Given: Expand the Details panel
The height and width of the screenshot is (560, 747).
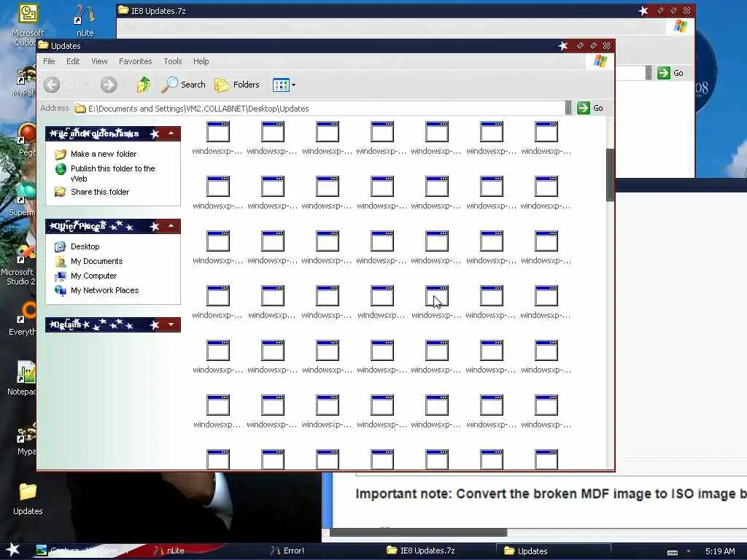Looking at the screenshot, I should tap(171, 324).
